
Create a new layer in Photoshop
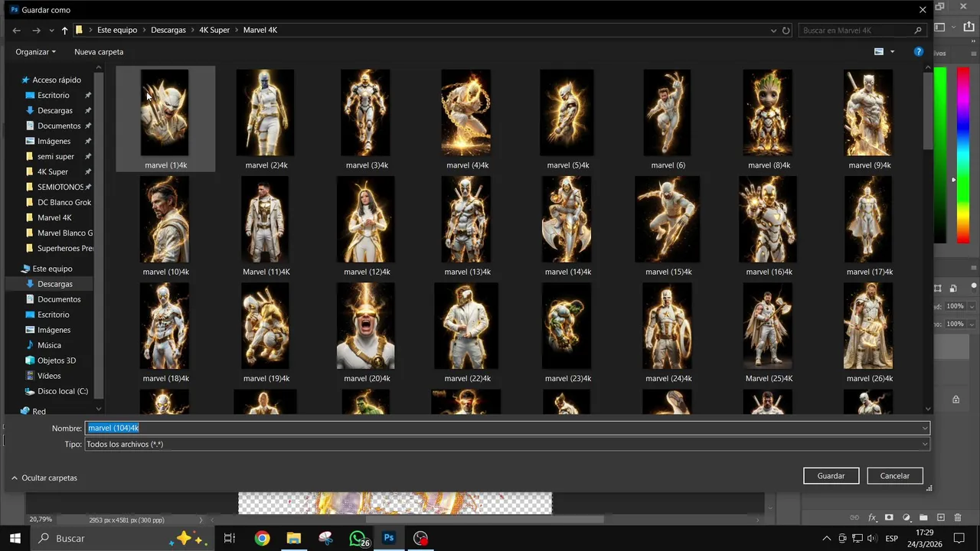click(941, 518)
